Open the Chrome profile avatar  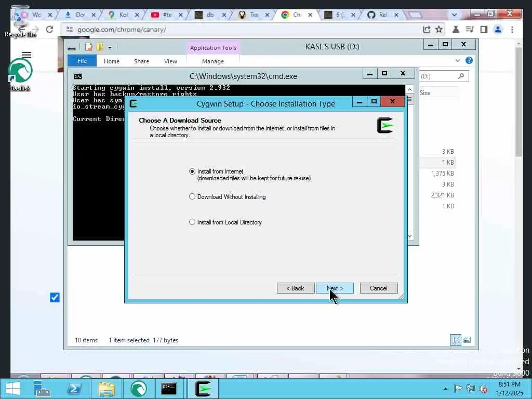(498, 30)
